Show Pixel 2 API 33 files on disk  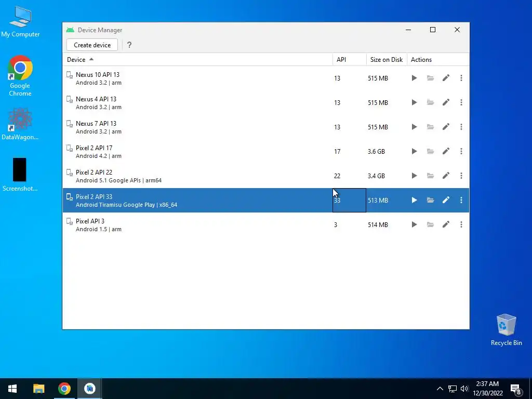[430, 200]
